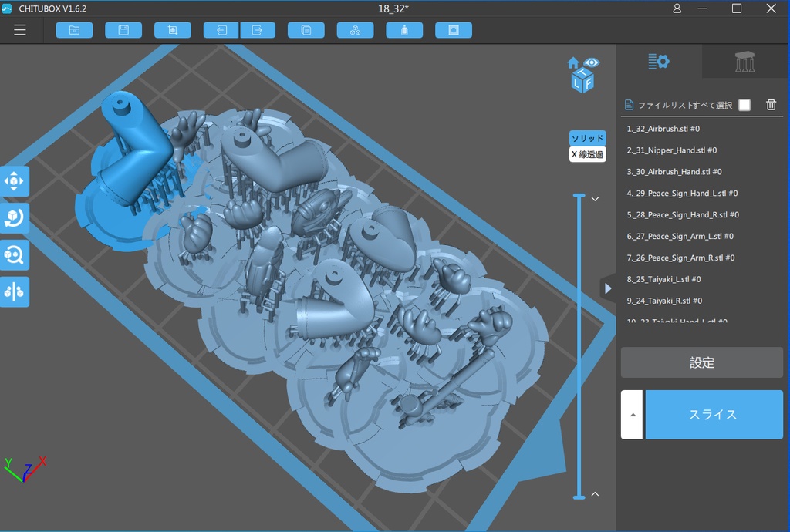Delete selected files with trash icon
This screenshot has height=532, width=790.
point(771,105)
